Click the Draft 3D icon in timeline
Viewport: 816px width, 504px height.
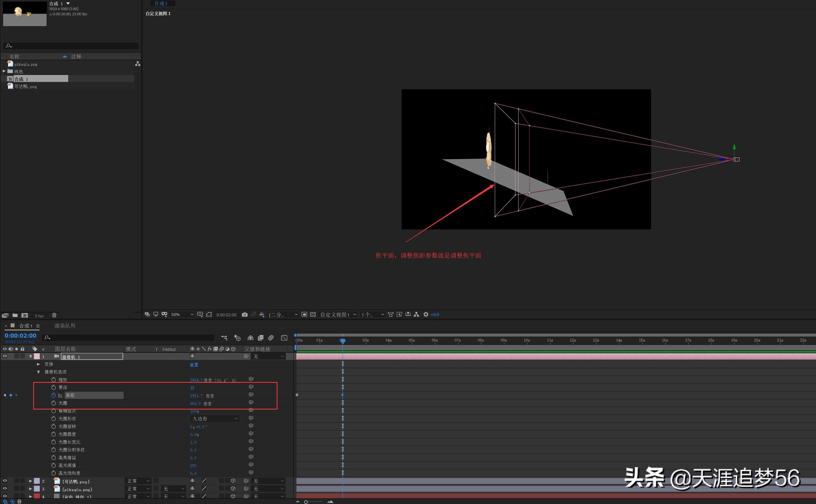237,338
